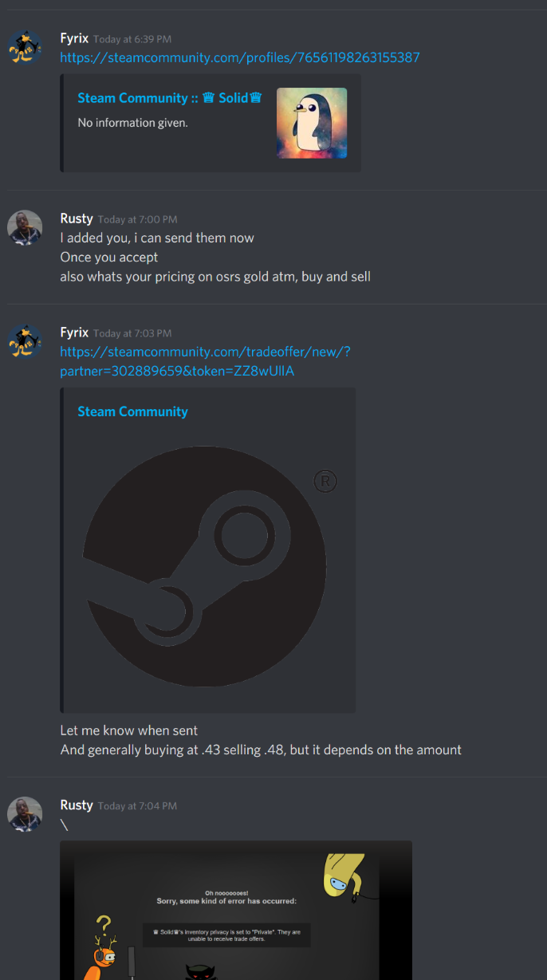
Task: Open Rusty's avatar on the 7:04 PM message
Action: [x=25, y=814]
